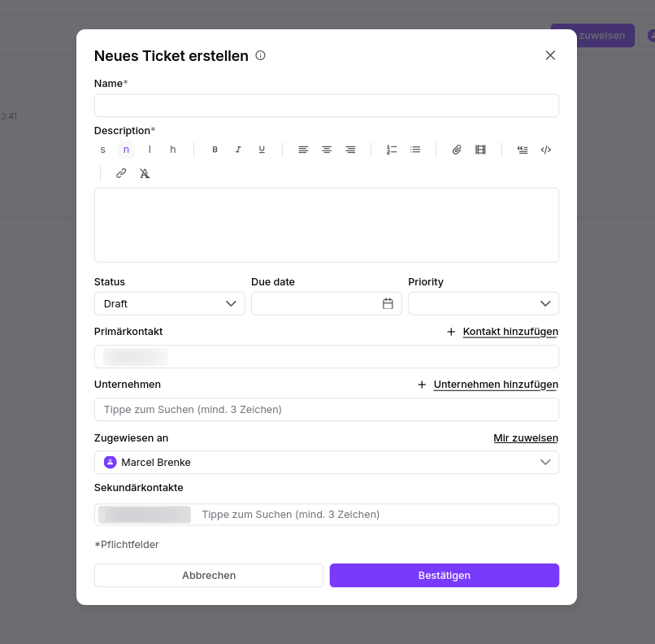Insert a numbered list
Image resolution: width=655 pixels, height=644 pixels.
click(392, 150)
